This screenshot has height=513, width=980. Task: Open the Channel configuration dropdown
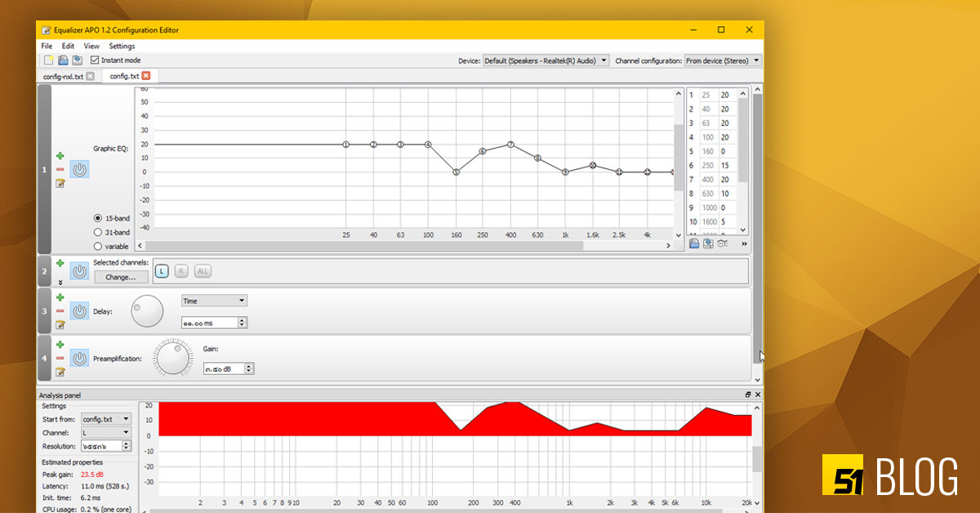723,60
